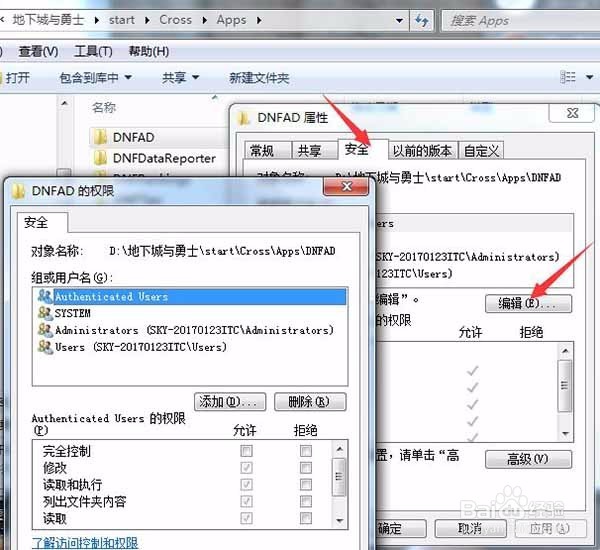Toggle 修改 allow checkbox
The width and height of the screenshot is (600, 550).
click(x=246, y=468)
